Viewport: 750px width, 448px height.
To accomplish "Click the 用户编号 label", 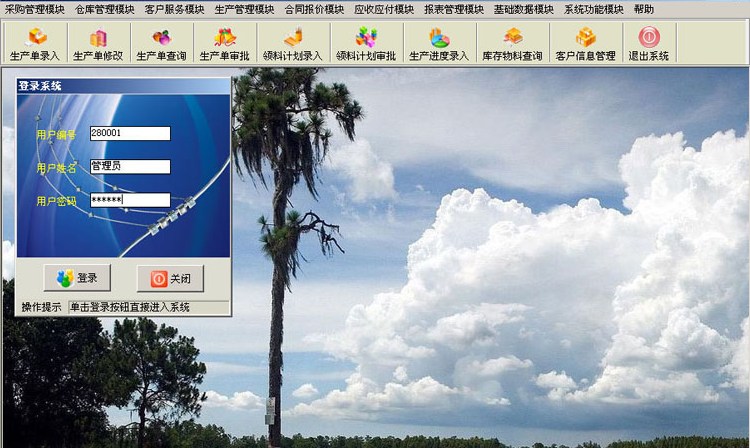I will [x=56, y=135].
